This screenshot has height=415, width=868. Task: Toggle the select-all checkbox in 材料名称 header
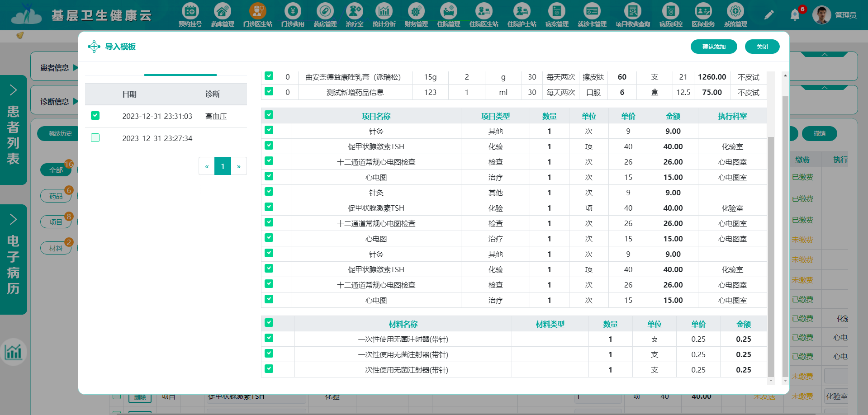[x=269, y=323]
